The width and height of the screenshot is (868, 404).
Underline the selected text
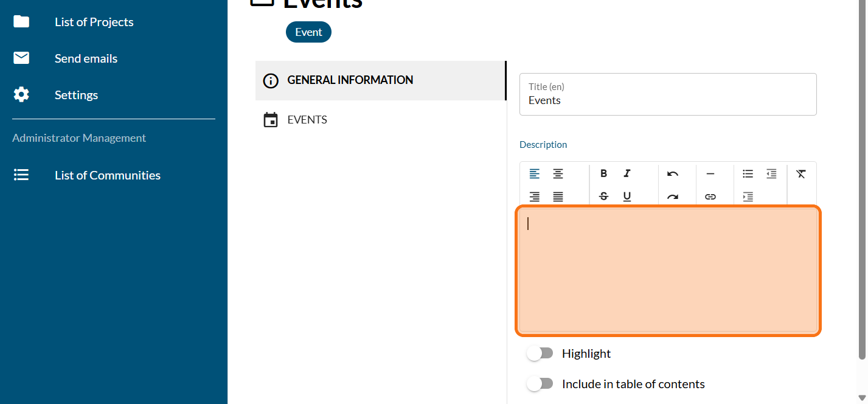[x=627, y=197]
